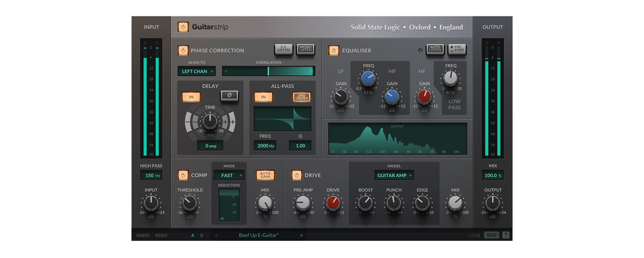The height and width of the screenshot is (258, 644).
Task: Open the Align To LEFT CHAN dropdown
Action: pyautogui.click(x=196, y=71)
